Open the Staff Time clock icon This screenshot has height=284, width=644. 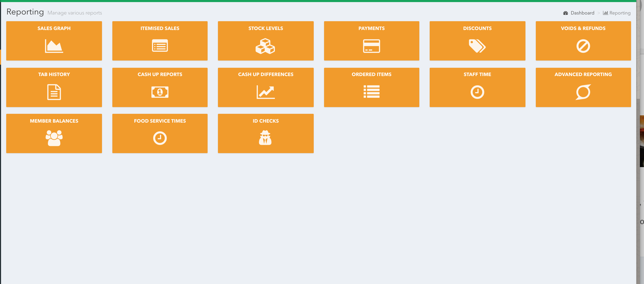[x=477, y=92]
